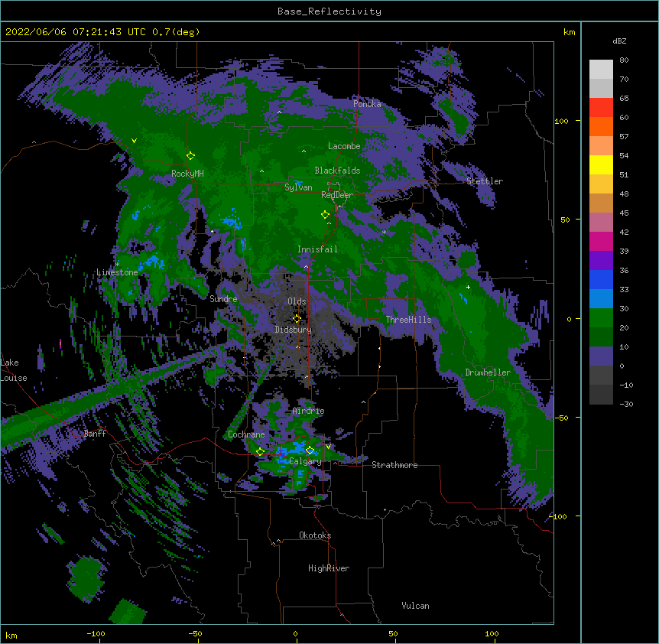Click the yellow diamond marker near RockyMH
This screenshot has height=644, width=659.
[190, 156]
